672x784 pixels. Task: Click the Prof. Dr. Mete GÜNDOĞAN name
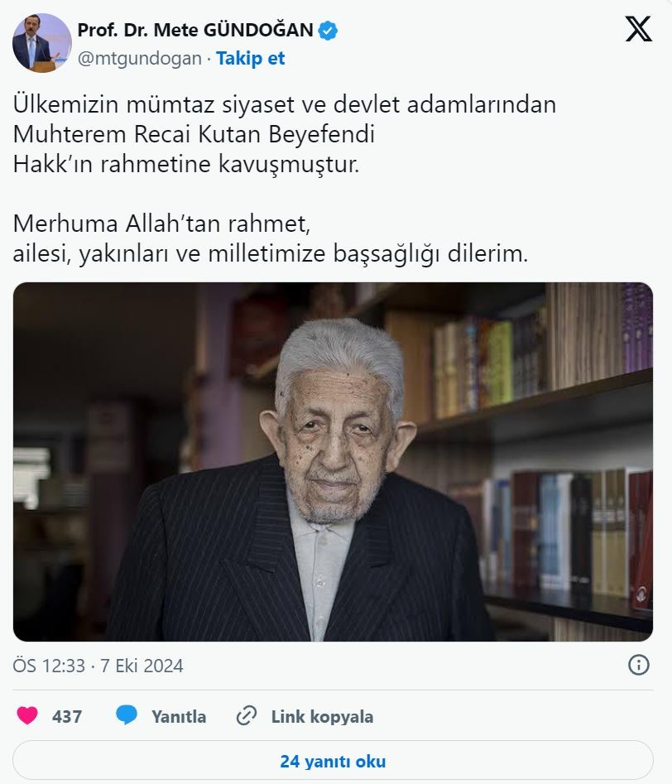pyautogui.click(x=195, y=30)
